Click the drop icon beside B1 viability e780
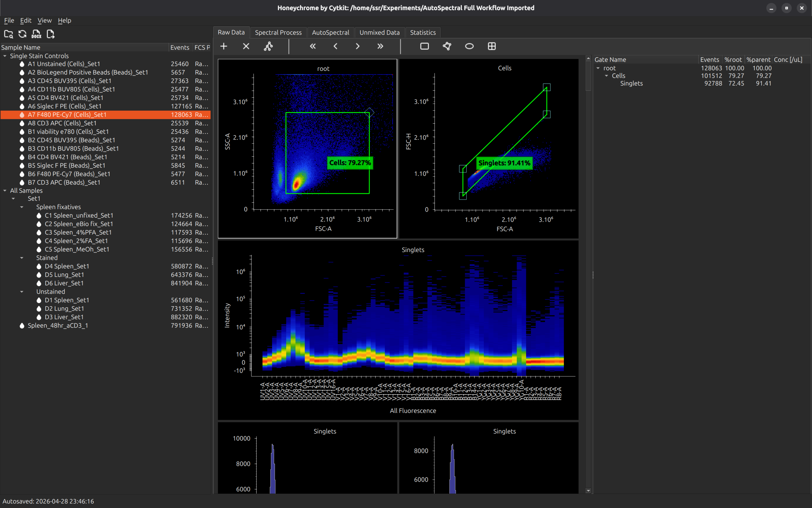This screenshot has height=508, width=812. tap(22, 132)
